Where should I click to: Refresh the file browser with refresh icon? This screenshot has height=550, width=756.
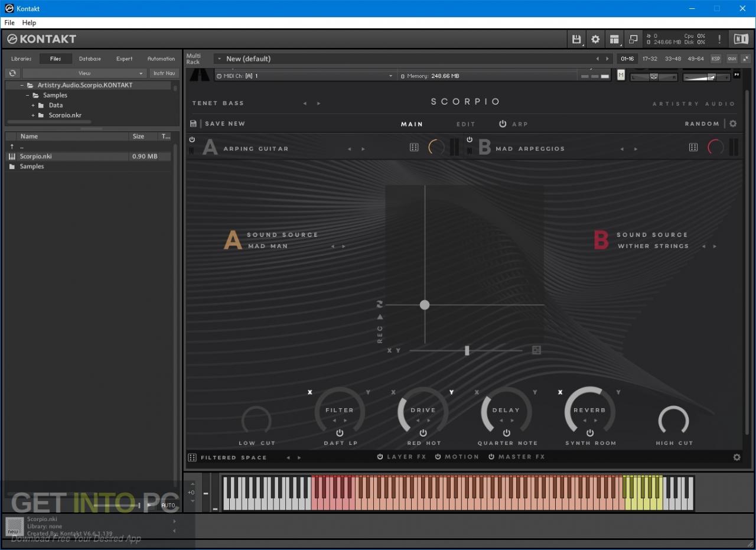[12, 73]
